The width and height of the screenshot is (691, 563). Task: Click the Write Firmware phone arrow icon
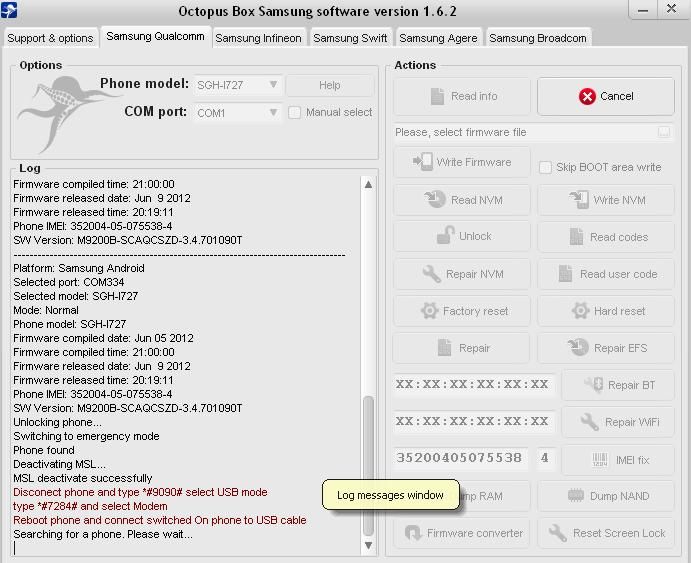pos(422,162)
